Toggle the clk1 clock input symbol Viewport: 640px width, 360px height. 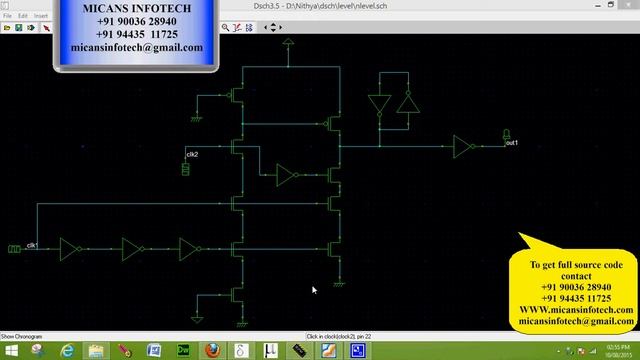click(14, 249)
